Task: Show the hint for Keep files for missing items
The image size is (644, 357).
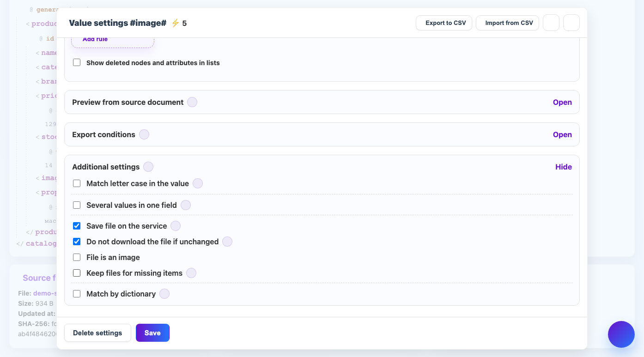Action: click(191, 273)
